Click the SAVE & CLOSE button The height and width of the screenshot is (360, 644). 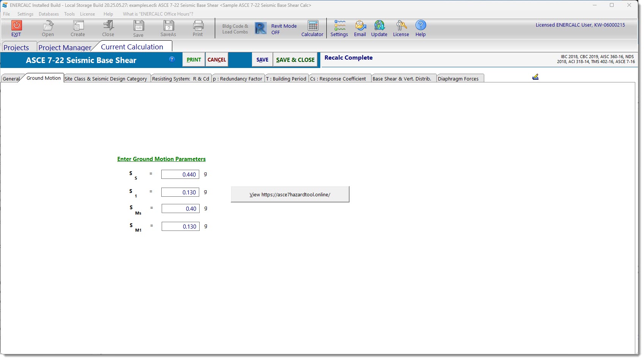tap(295, 60)
